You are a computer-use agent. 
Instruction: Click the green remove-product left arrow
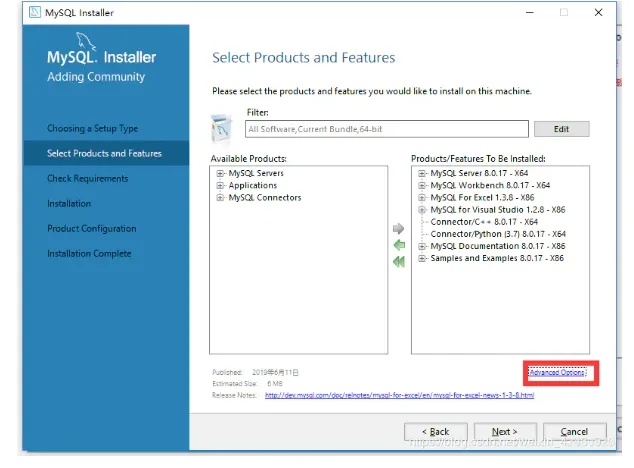pos(399,245)
